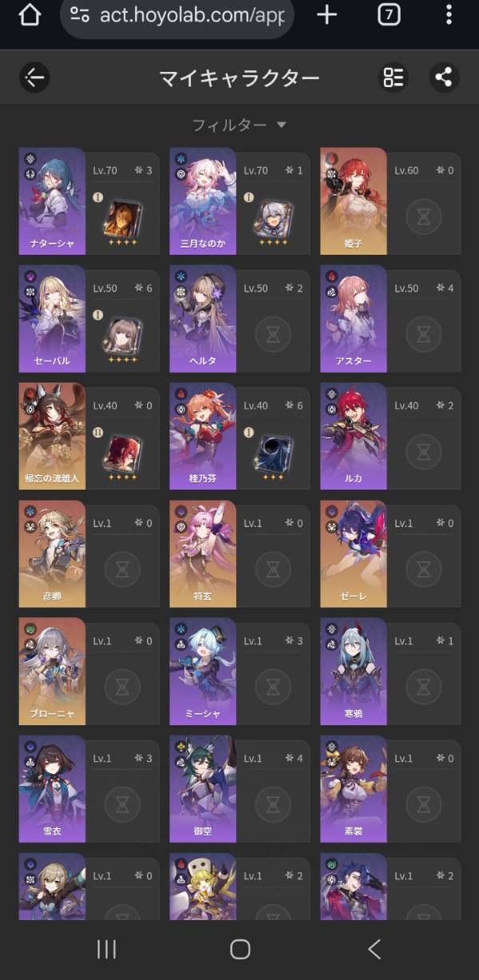Switch layout with the list view icon
Viewport: 479px width, 980px height.
click(394, 77)
